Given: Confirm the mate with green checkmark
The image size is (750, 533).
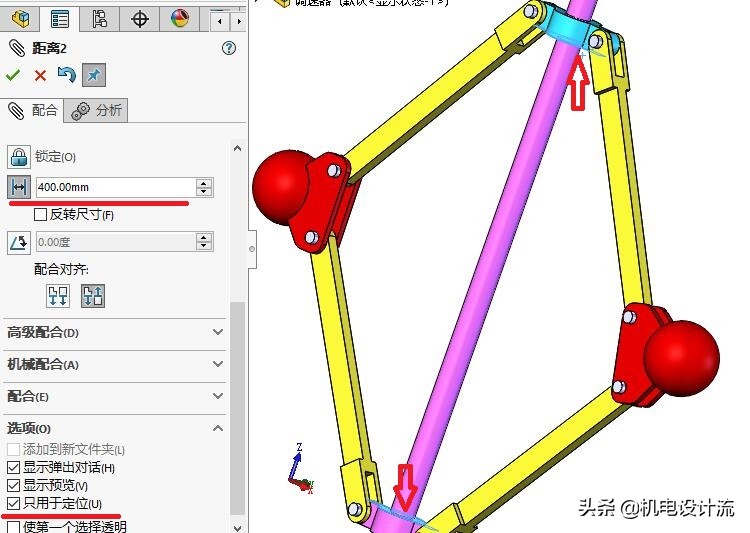Looking at the screenshot, I should pos(13,75).
